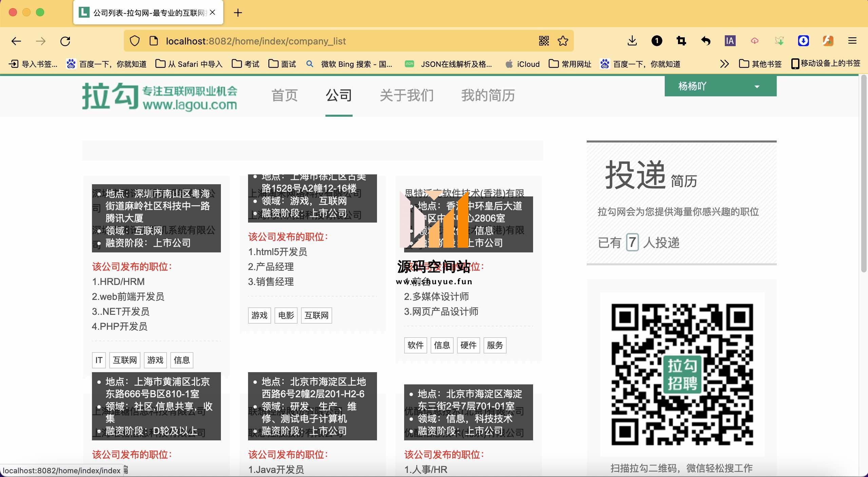Open the JSON在线解析及格 bookmark
The image size is (868, 477).
click(448, 64)
